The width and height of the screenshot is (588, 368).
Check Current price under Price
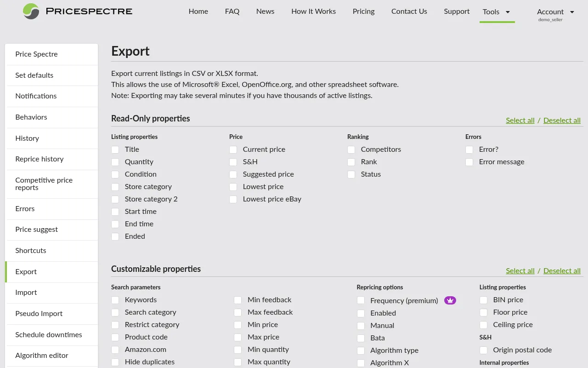tap(233, 149)
